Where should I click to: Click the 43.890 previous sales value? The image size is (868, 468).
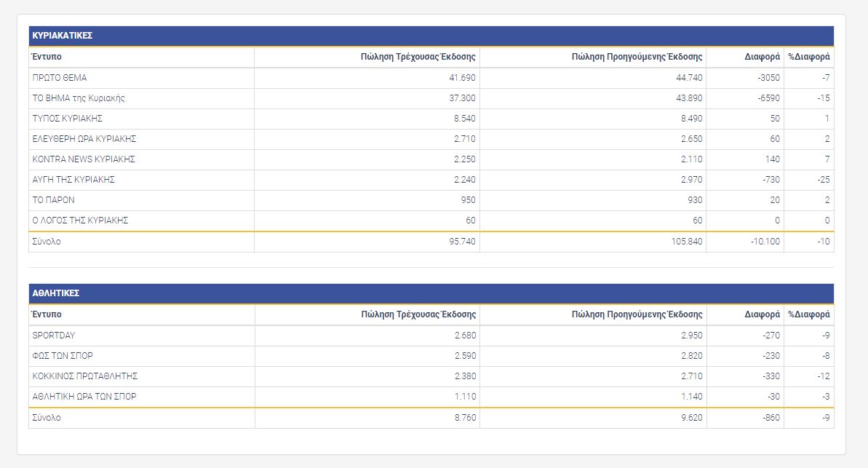[689, 98]
